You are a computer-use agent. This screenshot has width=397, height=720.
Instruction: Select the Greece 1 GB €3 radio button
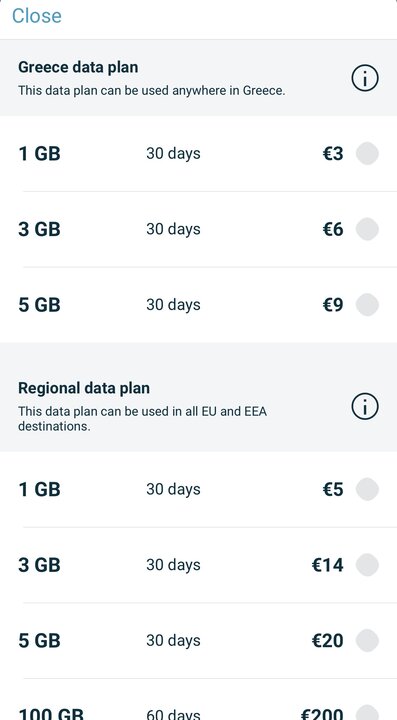click(367, 153)
